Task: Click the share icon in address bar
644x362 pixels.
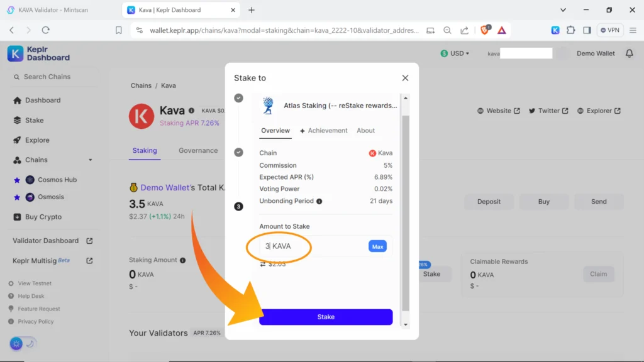Action: tap(464, 30)
